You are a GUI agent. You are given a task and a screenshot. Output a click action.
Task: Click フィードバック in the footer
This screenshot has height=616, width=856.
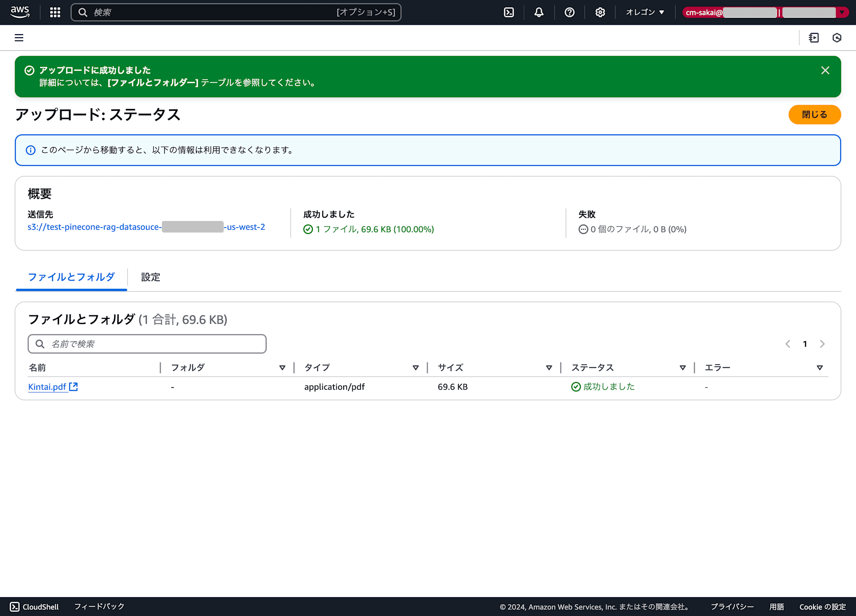[99, 607]
